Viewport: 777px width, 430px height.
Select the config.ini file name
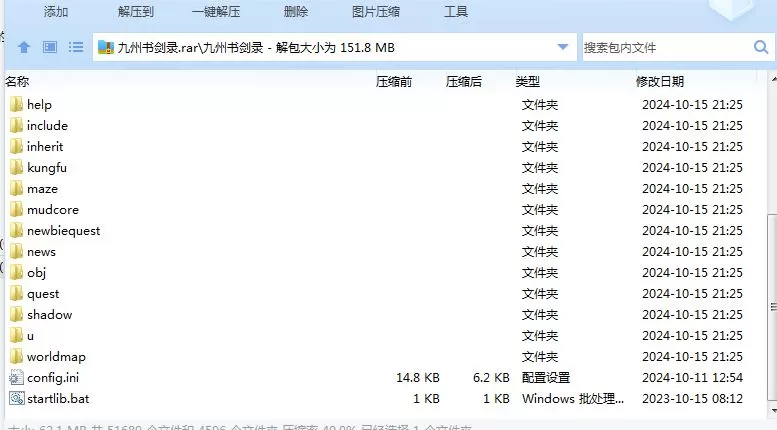click(x=53, y=377)
